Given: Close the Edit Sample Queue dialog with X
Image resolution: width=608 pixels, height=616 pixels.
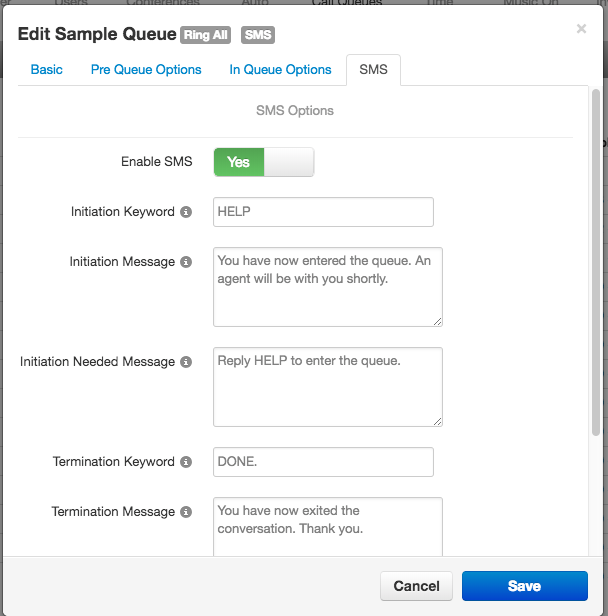Looking at the screenshot, I should pos(581,29).
